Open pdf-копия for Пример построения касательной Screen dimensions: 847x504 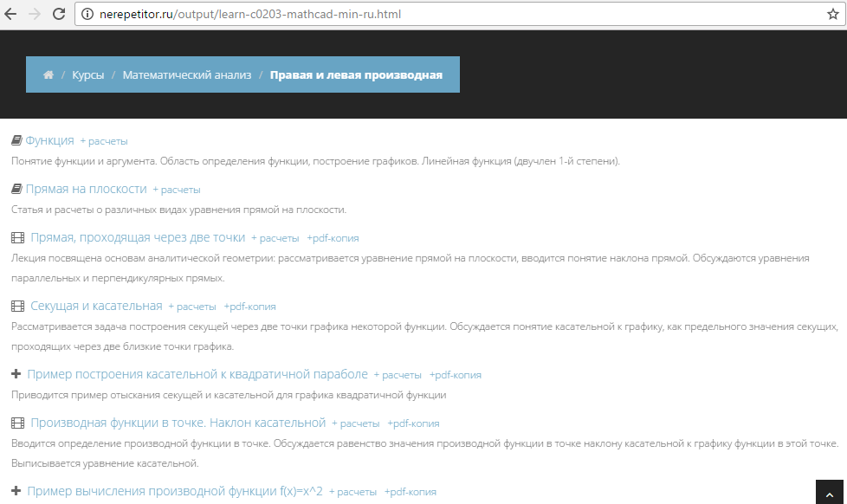pos(456,375)
